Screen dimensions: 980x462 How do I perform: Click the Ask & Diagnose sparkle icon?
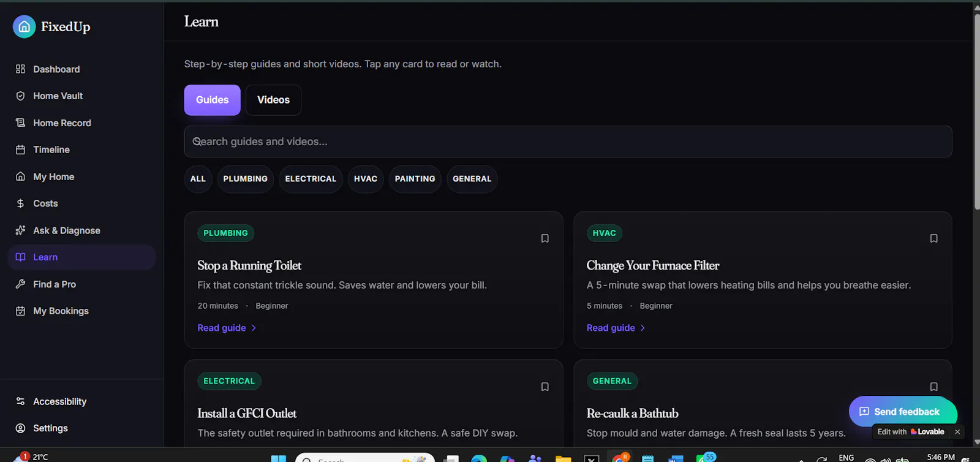click(20, 230)
